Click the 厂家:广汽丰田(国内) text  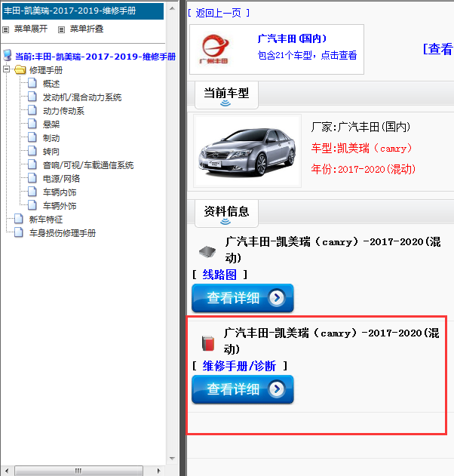point(360,127)
